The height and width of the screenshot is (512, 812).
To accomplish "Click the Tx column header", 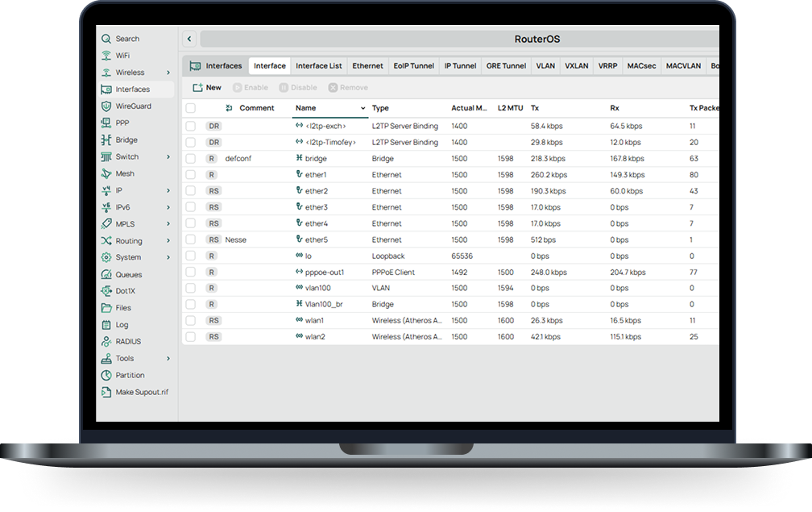I will tap(535, 108).
